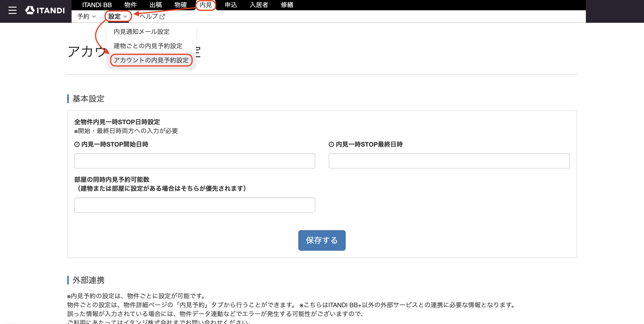This screenshot has width=644, height=324.
Task: Switch to the 物確 tab
Action: 180,5
